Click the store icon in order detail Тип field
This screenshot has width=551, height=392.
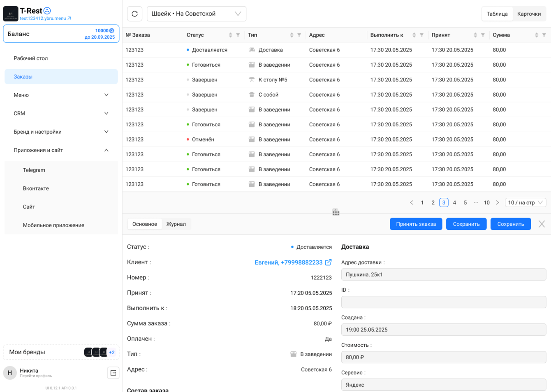[x=294, y=354]
